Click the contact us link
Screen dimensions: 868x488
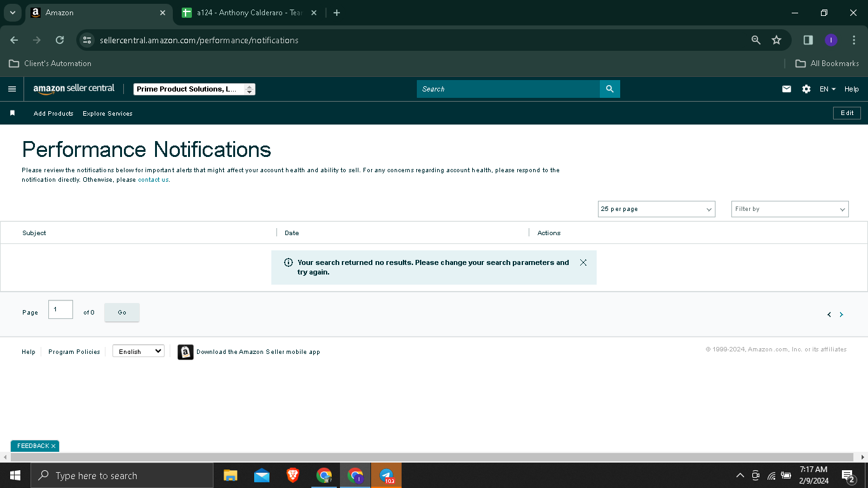pyautogui.click(x=153, y=180)
